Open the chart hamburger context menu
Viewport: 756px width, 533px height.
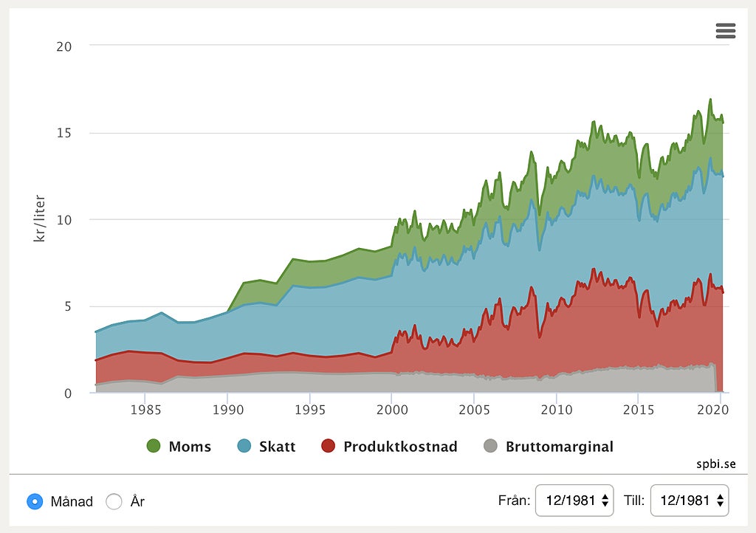[725, 30]
